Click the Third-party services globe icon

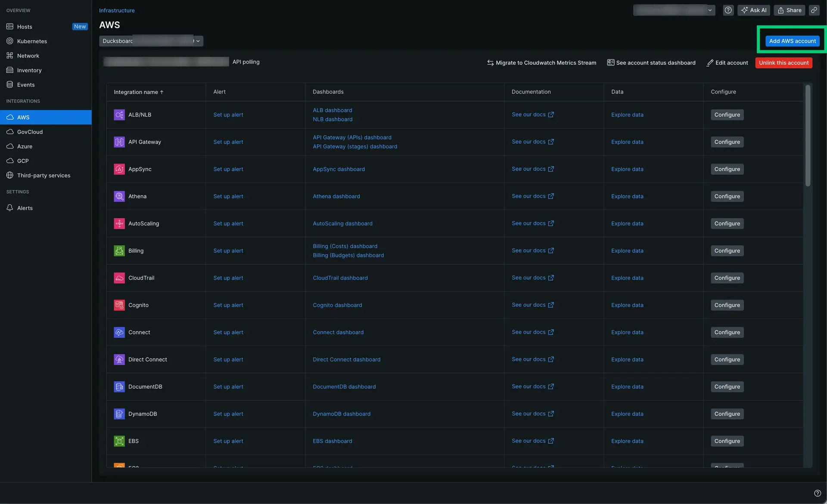pos(10,175)
